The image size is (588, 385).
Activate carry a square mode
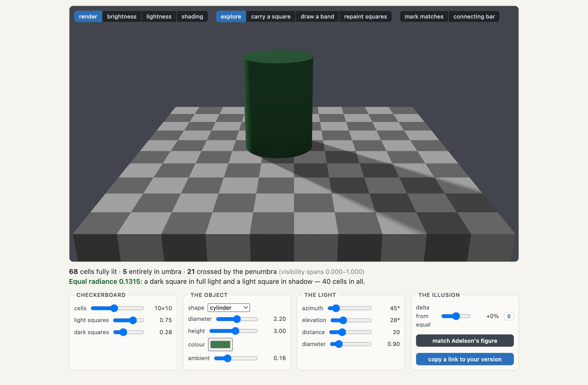pyautogui.click(x=271, y=16)
